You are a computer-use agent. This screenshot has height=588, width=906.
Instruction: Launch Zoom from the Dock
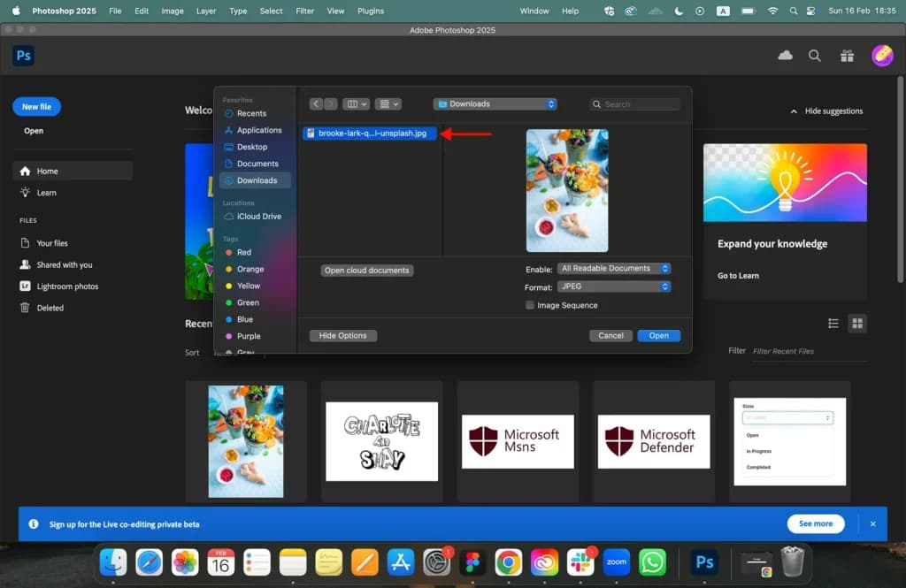point(616,562)
